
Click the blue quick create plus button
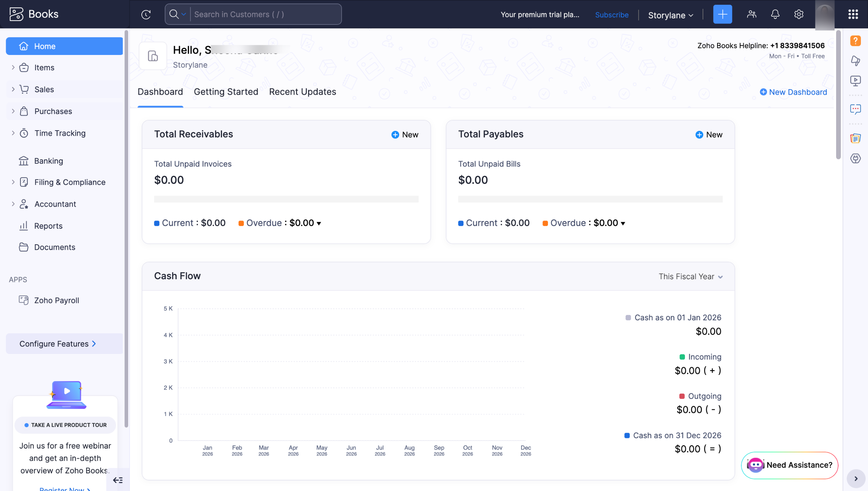coord(722,14)
